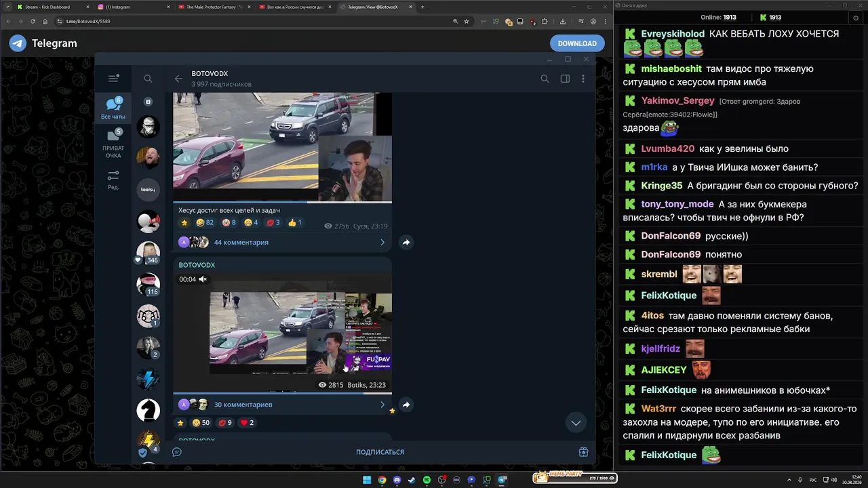The width and height of the screenshot is (868, 488).
Task: Click ПОДПИСАТЬСЯ to subscribe
Action: 380,452
